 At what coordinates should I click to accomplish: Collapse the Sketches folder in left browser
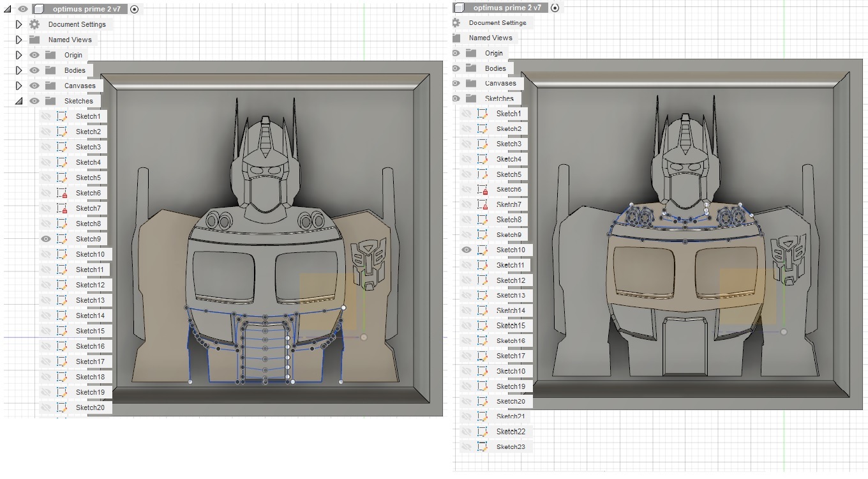(19, 101)
